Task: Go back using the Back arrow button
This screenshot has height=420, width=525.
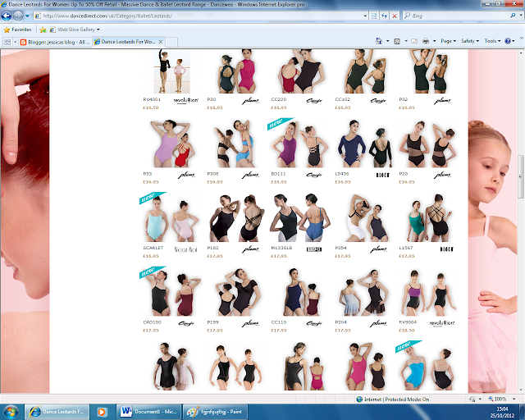Action: [x=6, y=16]
